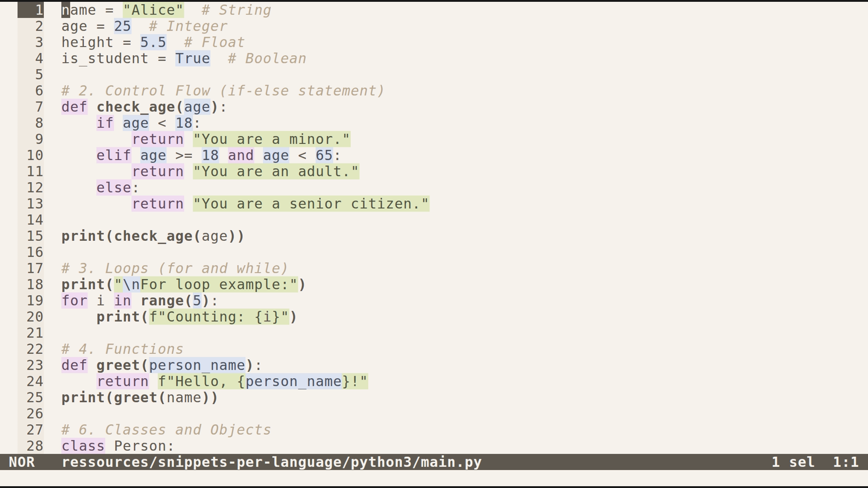Click the elif keyword on line 10
The width and height of the screenshot is (868, 488).
[x=113, y=155]
